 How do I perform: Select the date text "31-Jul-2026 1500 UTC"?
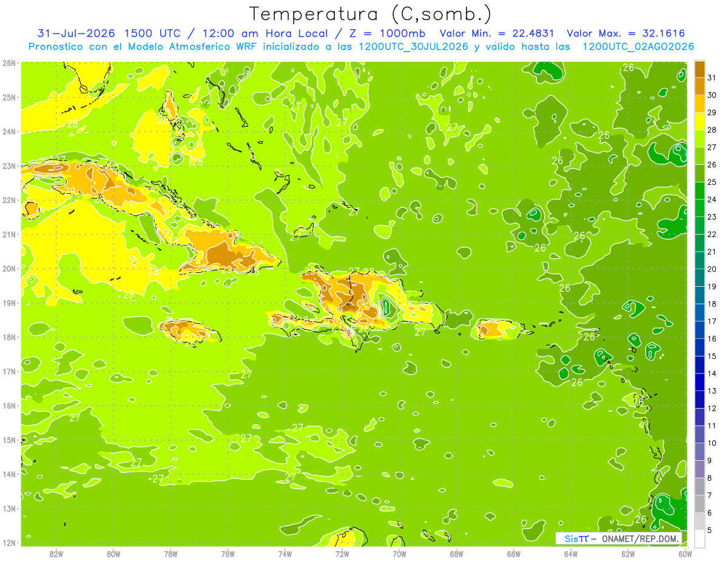(x=109, y=33)
